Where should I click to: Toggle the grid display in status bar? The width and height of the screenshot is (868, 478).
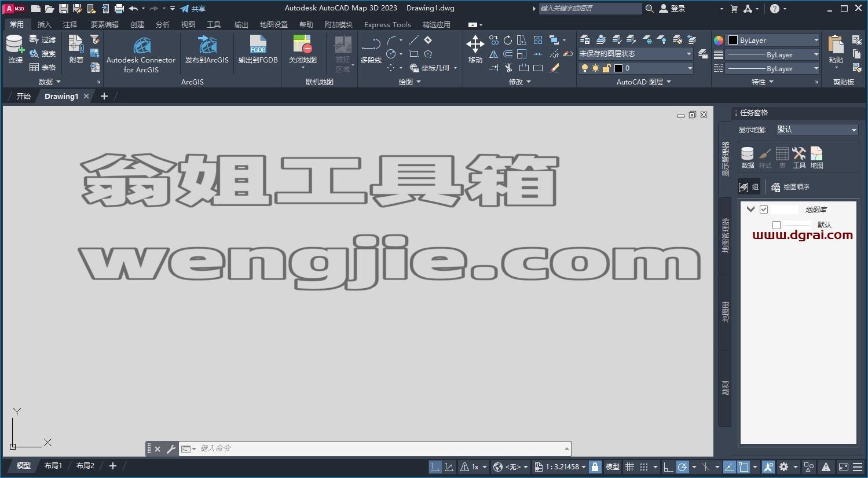tap(629, 467)
